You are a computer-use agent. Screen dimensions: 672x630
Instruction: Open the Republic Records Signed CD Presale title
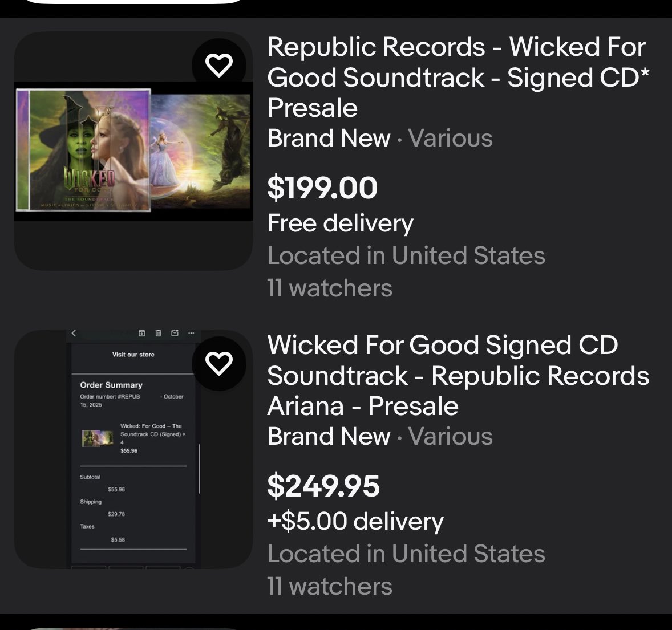458,77
